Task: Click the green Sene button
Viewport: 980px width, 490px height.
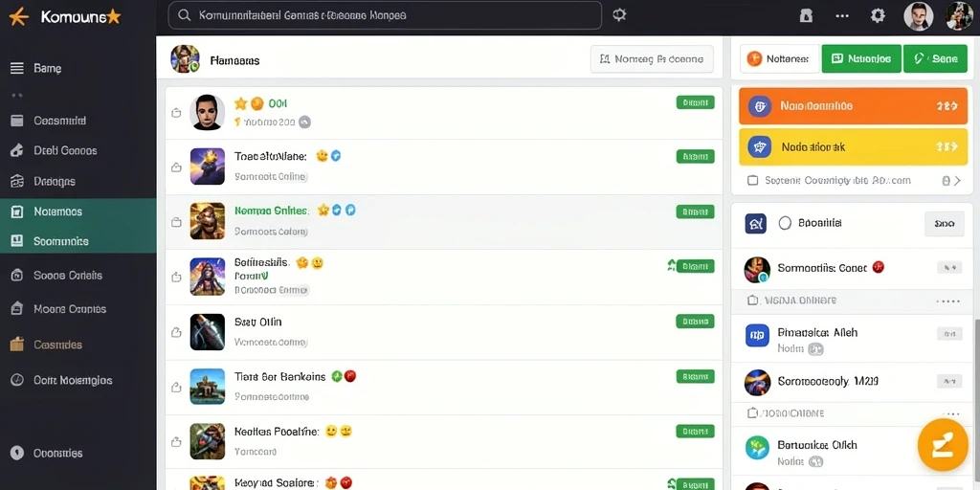Action: click(936, 58)
